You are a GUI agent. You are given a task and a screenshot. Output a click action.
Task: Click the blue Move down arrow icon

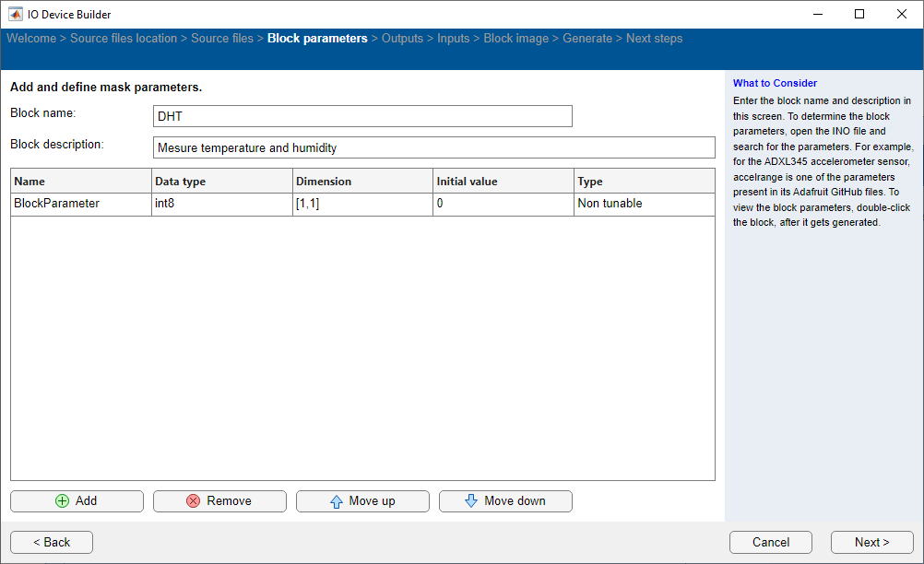click(x=472, y=501)
